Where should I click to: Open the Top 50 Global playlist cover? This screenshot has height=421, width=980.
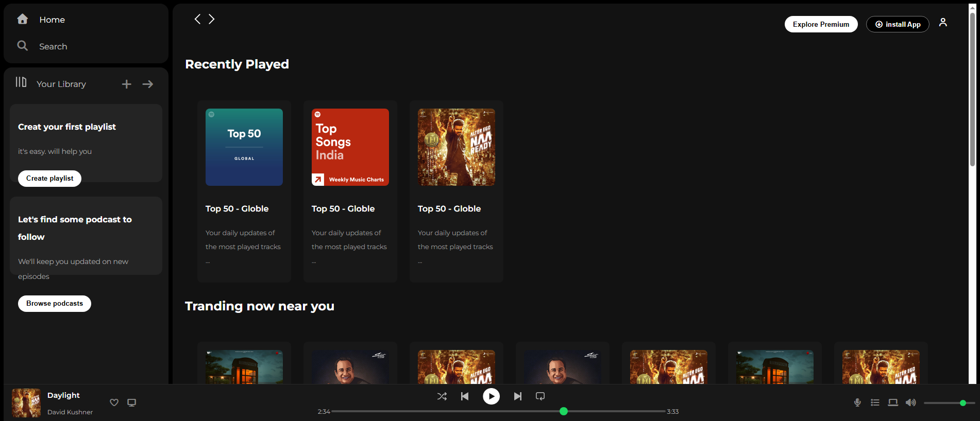tap(244, 147)
